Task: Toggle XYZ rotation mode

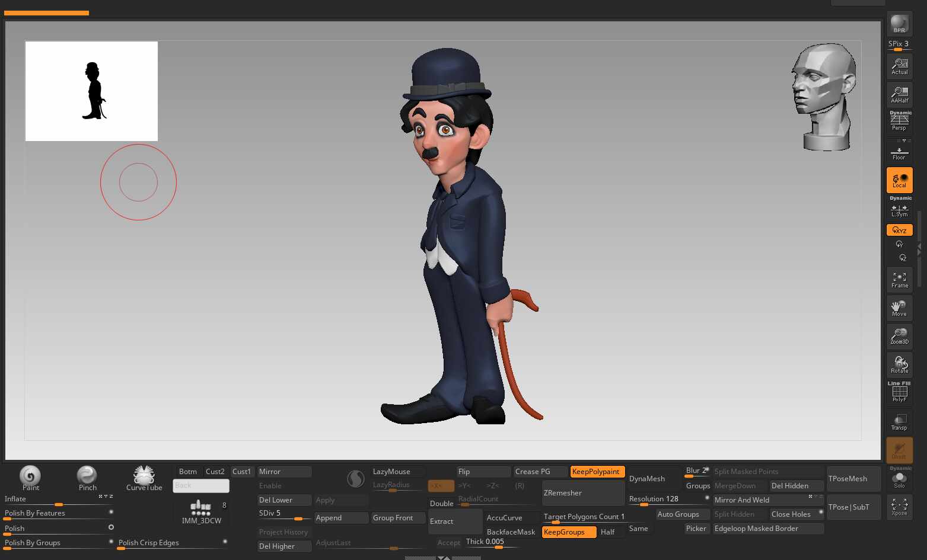Action: click(x=899, y=230)
